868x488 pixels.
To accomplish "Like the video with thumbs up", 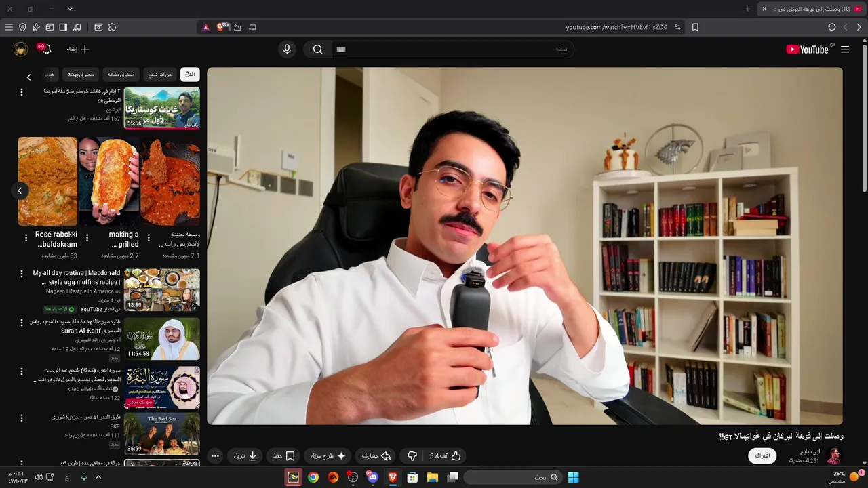I will pos(446,456).
